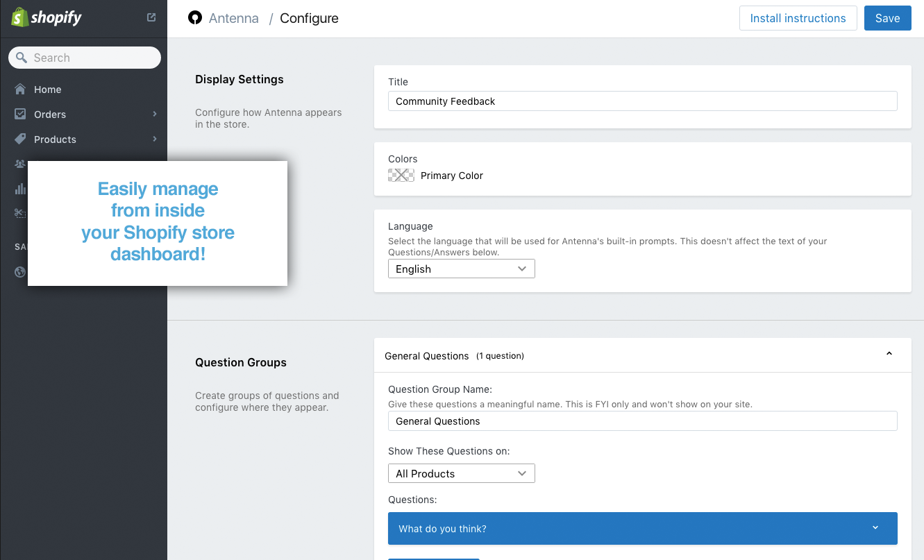Open store in new window icon
Screen dimensions: 924x560
pyautogui.click(x=151, y=18)
